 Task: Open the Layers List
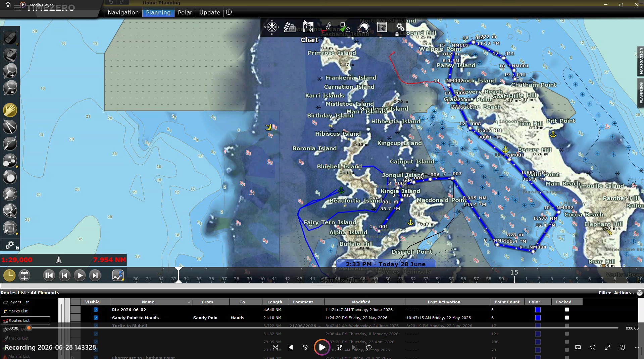[x=18, y=302]
